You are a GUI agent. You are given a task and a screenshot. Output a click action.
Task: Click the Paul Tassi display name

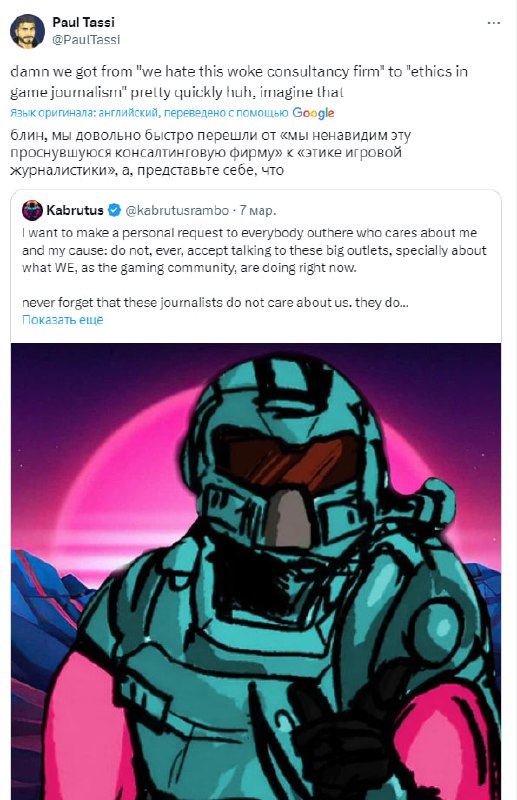[x=83, y=22]
